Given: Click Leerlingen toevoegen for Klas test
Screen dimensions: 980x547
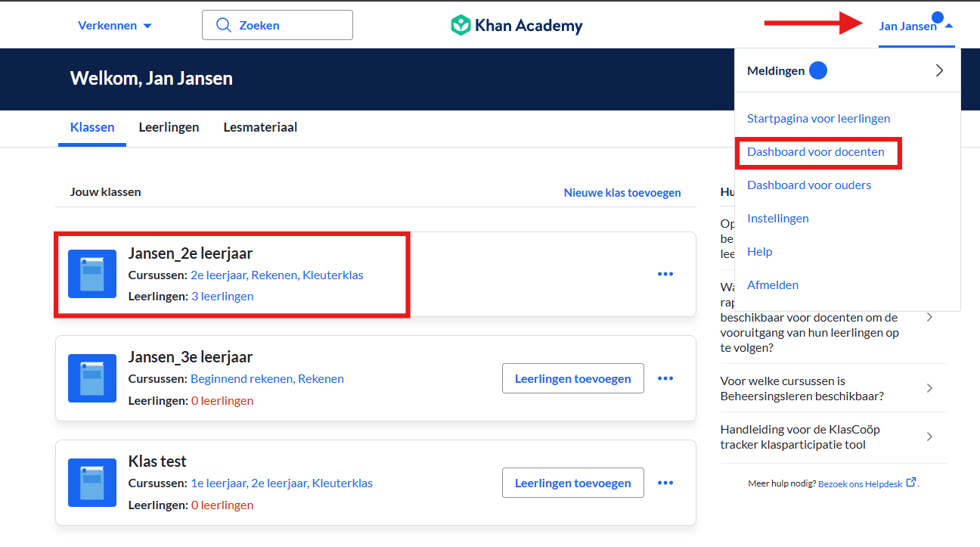Looking at the screenshot, I should [572, 483].
